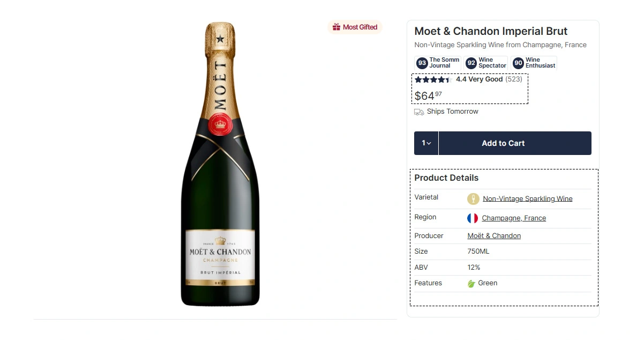The width and height of the screenshot is (644, 340).
Task: Open the 523 reviews count
Action: click(x=514, y=79)
